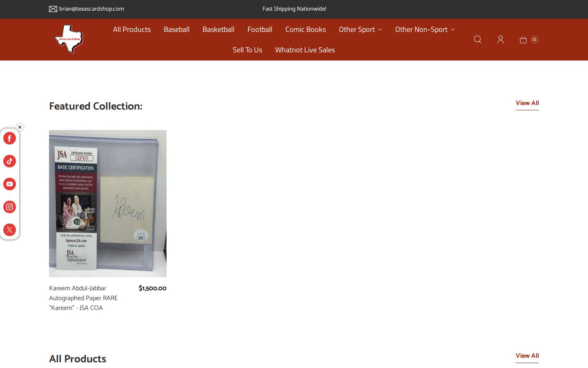Open the TikTok social icon
The width and height of the screenshot is (588, 368).
pyautogui.click(x=9, y=161)
